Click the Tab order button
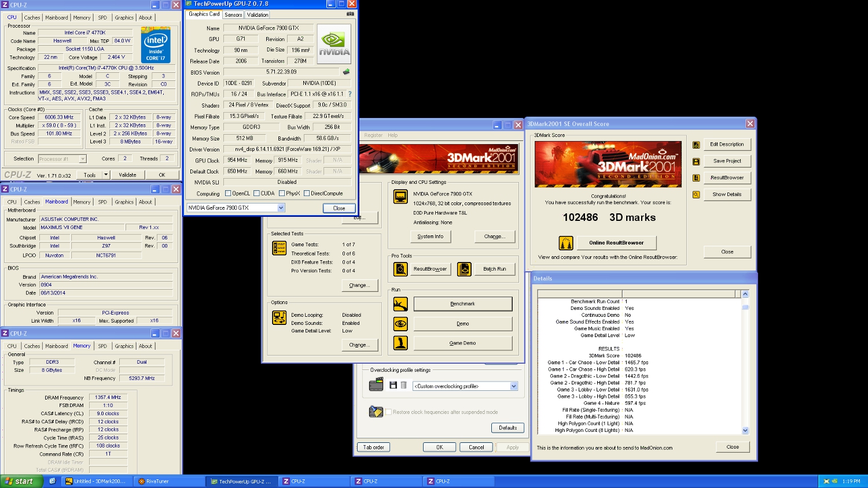 coord(374,447)
